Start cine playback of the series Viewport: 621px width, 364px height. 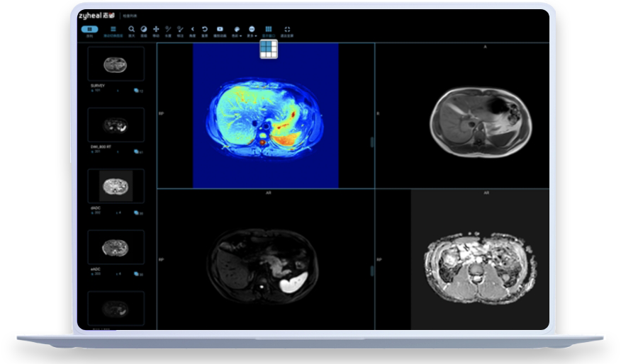pos(220,30)
